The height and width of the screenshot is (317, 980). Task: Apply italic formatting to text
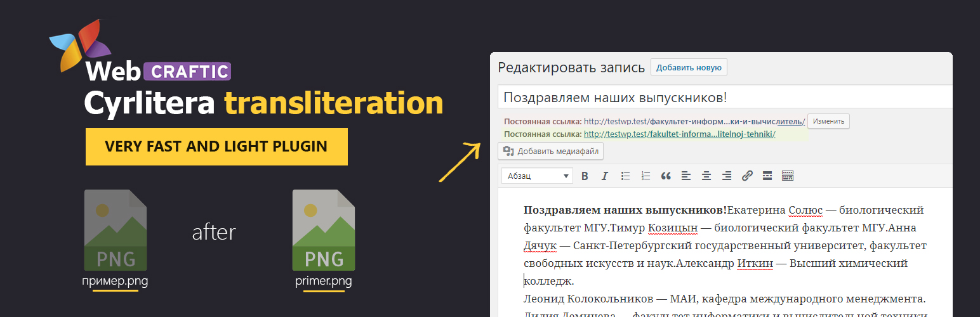pyautogui.click(x=605, y=176)
